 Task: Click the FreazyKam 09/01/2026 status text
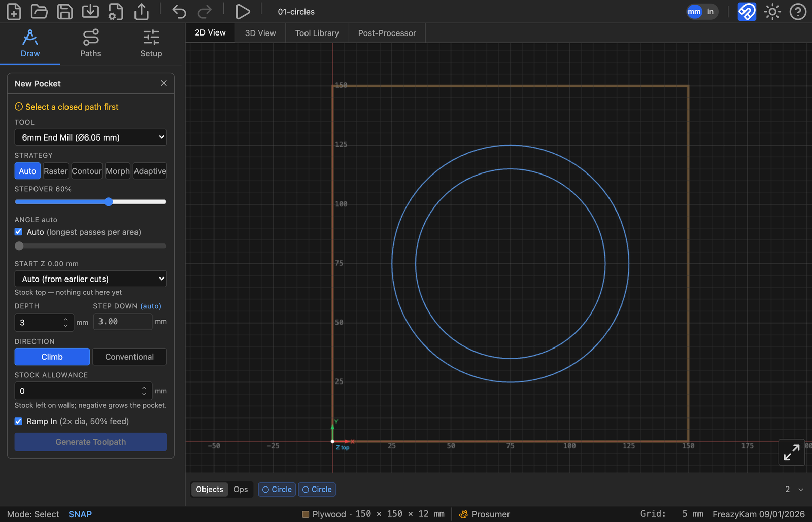758,514
